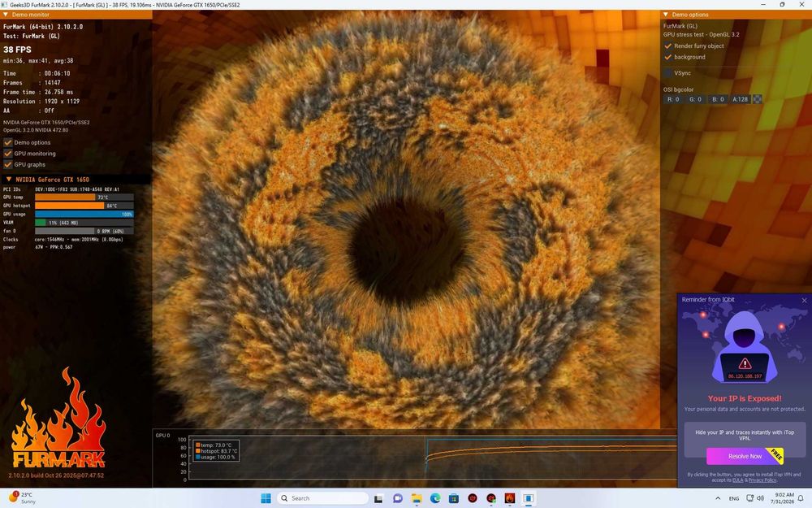
Task: Click the GPU usage 100% bar
Action: click(x=84, y=214)
